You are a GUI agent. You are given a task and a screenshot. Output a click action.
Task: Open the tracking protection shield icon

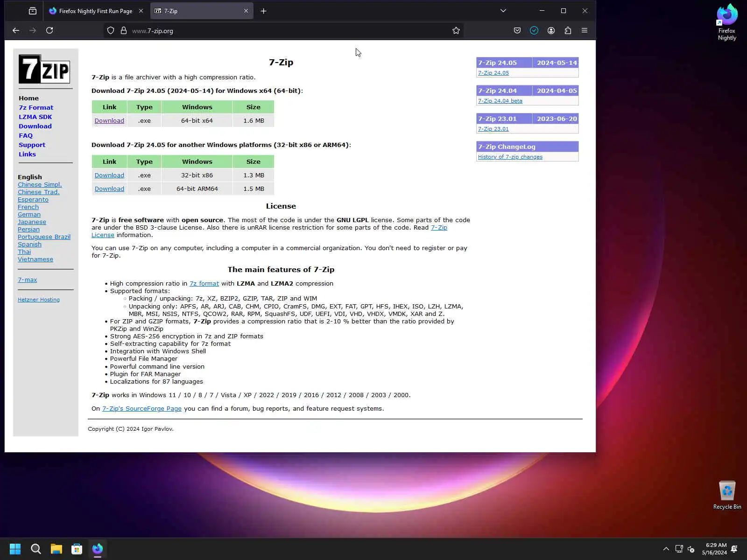tap(111, 30)
